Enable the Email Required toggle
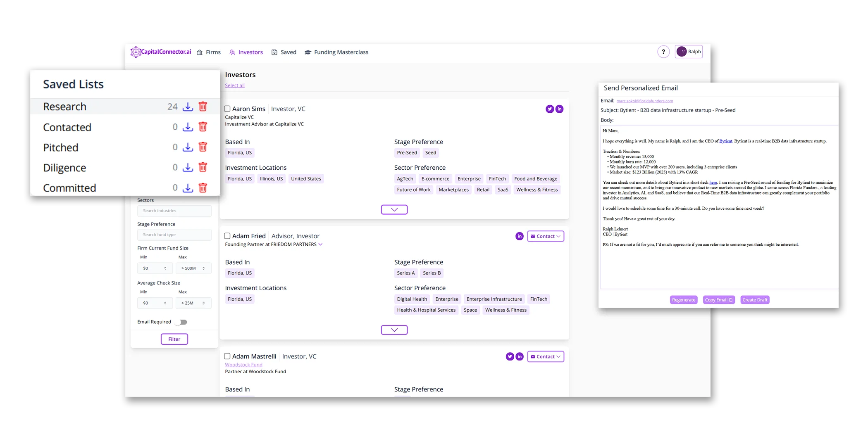Image resolution: width=868 pixels, height=441 pixels. click(181, 322)
